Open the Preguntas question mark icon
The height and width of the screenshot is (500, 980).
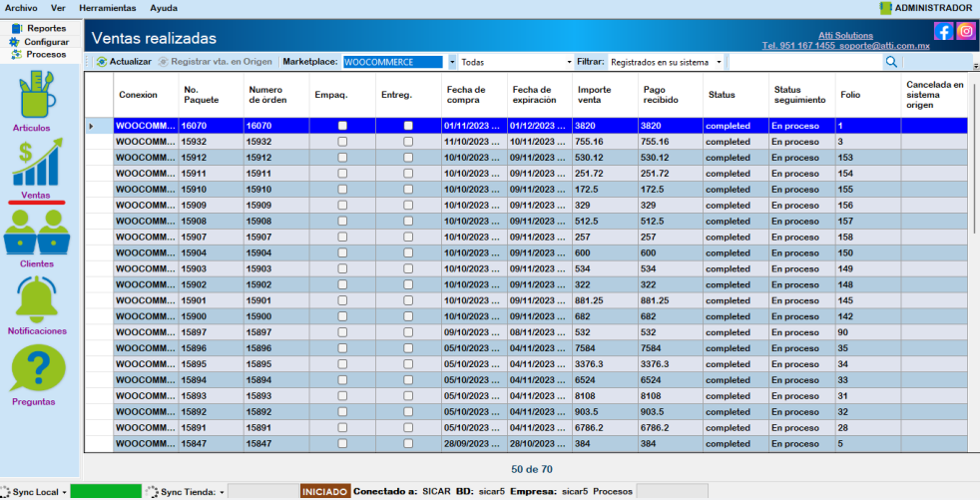pyautogui.click(x=37, y=368)
